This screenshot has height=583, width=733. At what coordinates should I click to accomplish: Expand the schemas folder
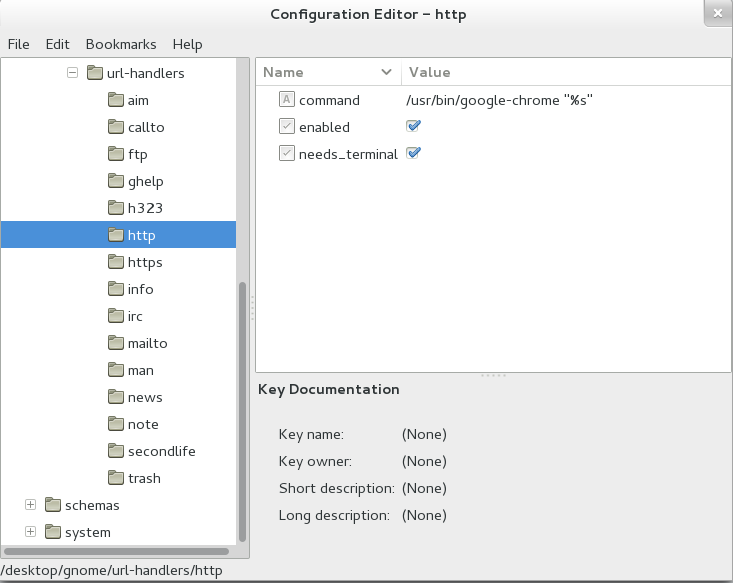point(30,504)
